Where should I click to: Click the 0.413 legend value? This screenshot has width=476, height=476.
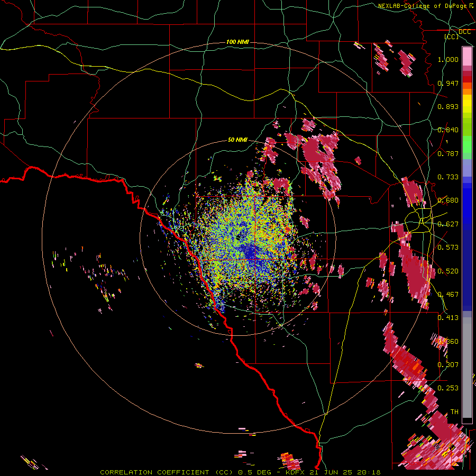pyautogui.click(x=448, y=318)
